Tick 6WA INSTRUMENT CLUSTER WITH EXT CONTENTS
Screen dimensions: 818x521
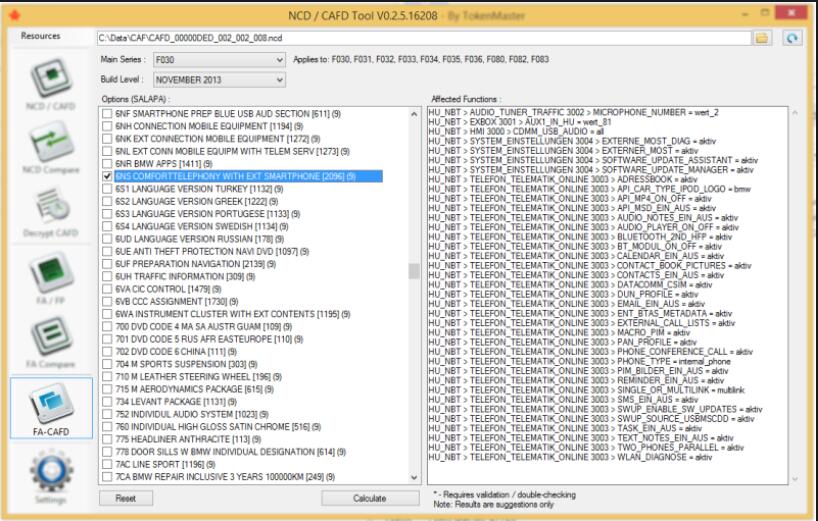point(107,314)
